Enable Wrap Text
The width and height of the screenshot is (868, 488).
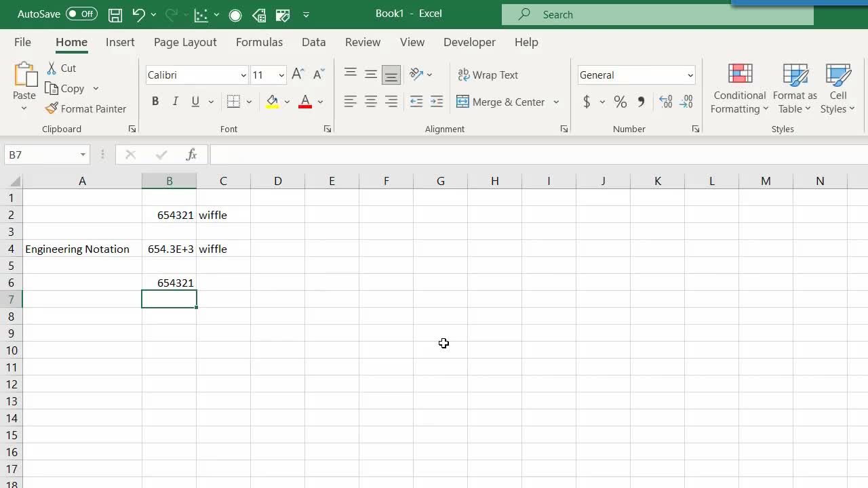pyautogui.click(x=488, y=75)
